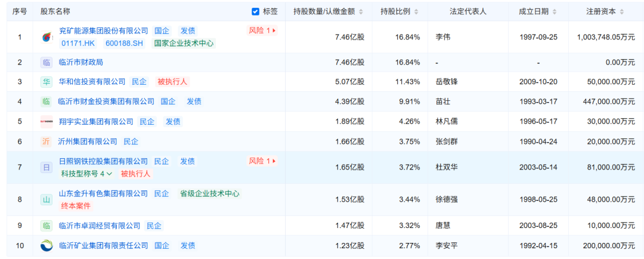Click 终本案件 tag
The width and height of the screenshot is (644, 259).
pos(76,206)
